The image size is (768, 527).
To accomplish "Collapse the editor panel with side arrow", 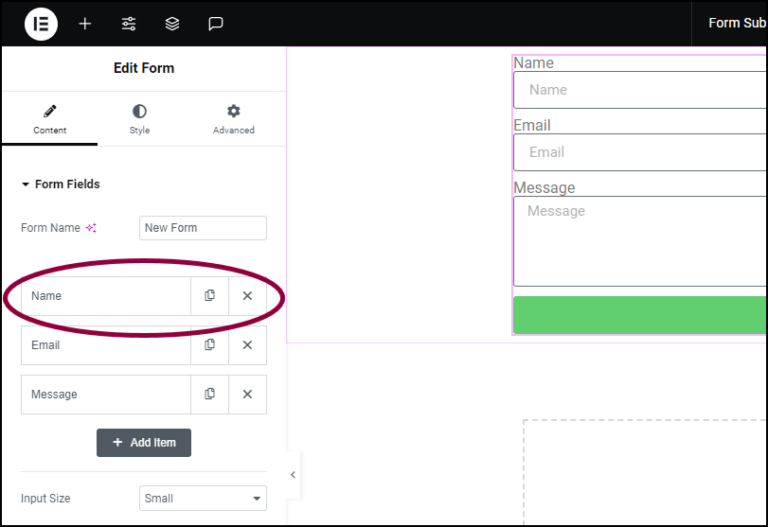I will pos(293,474).
